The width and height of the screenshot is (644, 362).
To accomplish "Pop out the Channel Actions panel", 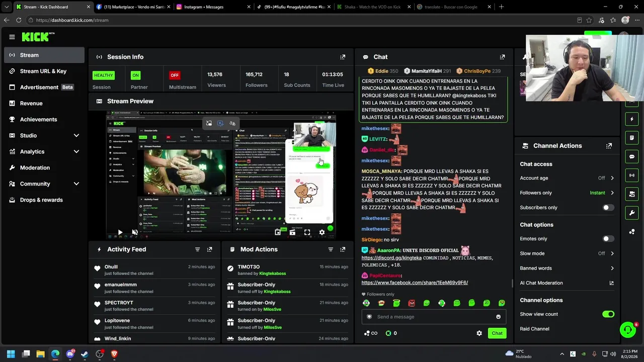I will click(609, 146).
